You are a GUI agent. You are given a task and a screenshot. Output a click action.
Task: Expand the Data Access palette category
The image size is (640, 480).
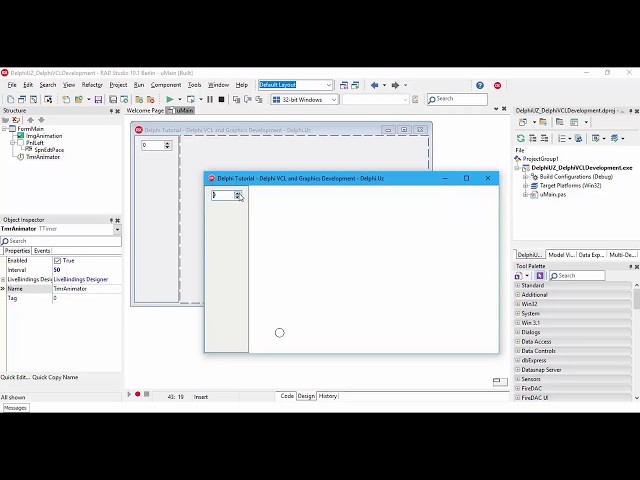pos(518,342)
